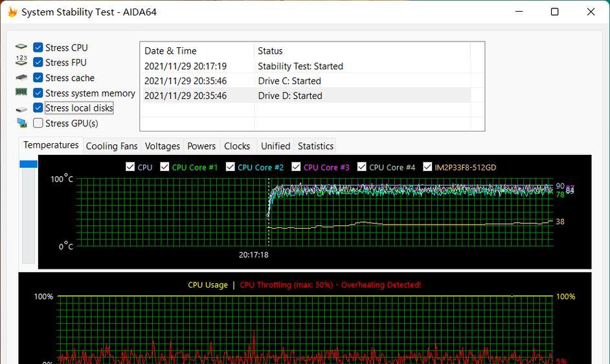Screen dimensions: 610x364
Task: Click the Date & Time column header
Action: point(197,51)
